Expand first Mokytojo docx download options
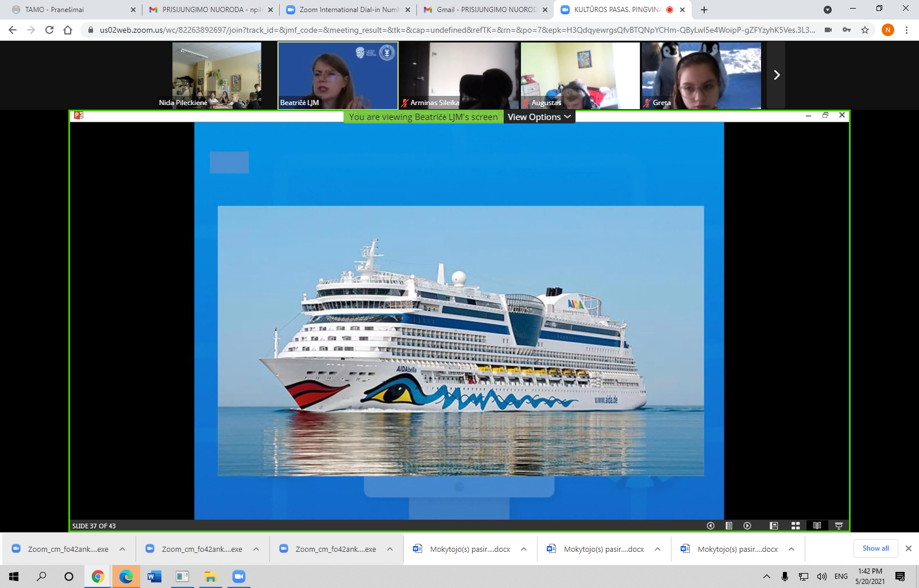This screenshot has width=919, height=588. tap(524, 549)
